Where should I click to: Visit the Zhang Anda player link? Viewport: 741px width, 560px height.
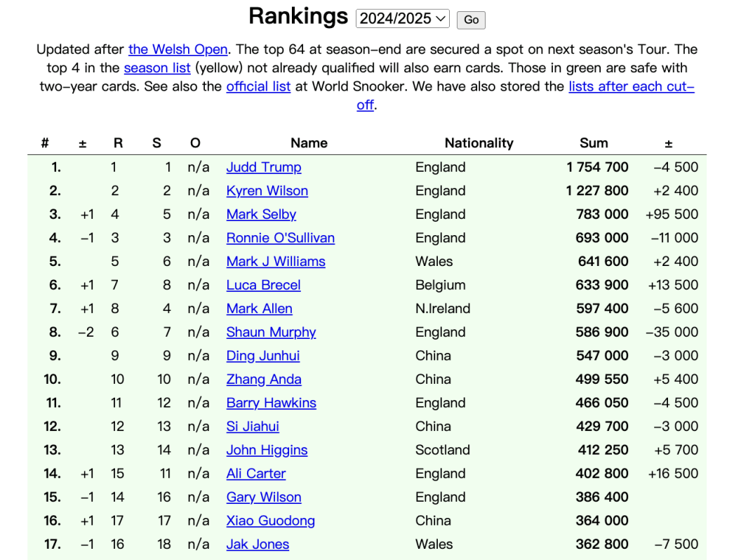coord(264,380)
